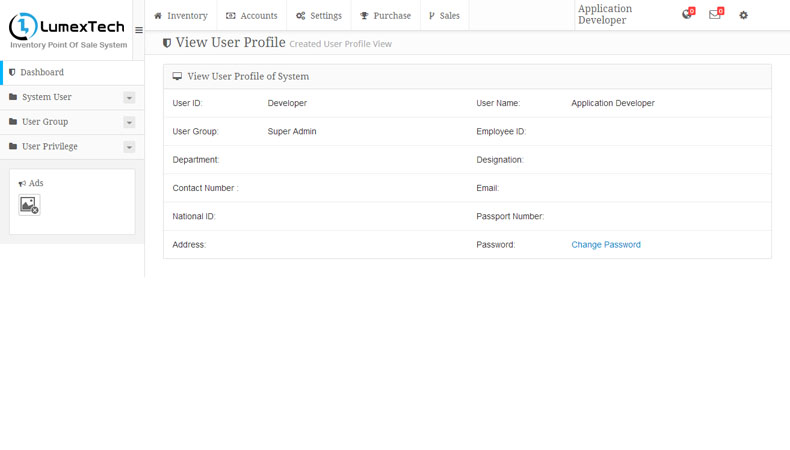This screenshot has width=790, height=450.
Task: Open the Settings menu in top navigation
Action: click(319, 15)
